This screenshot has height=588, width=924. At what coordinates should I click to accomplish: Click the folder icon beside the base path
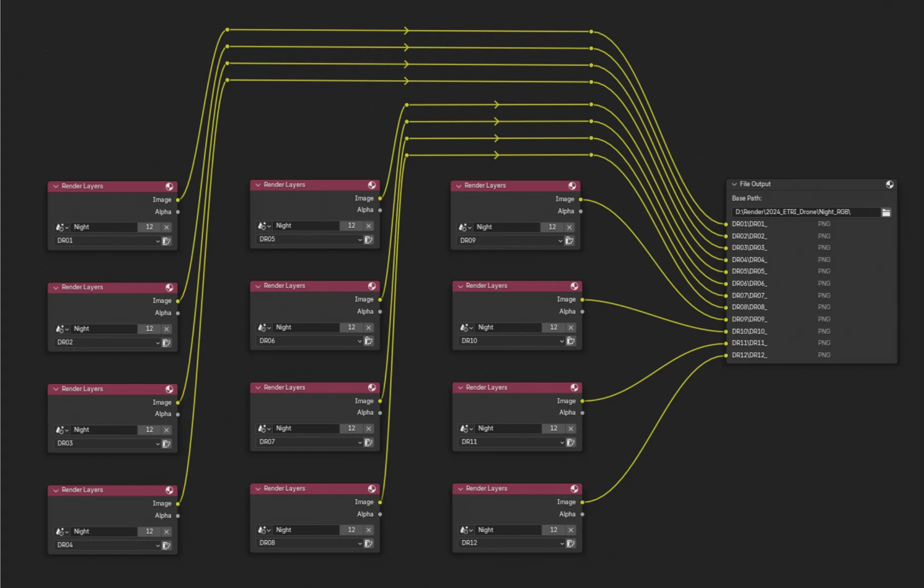point(887,212)
